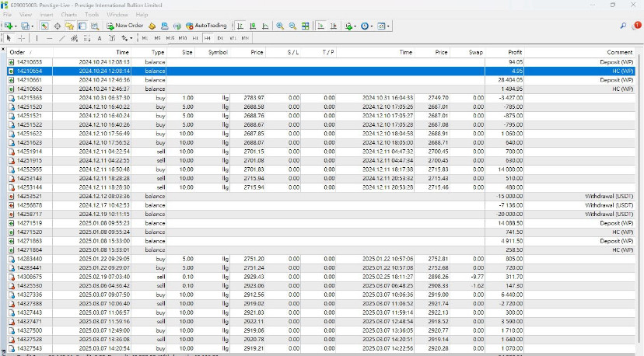Switch to H4 timeframe

coord(208,37)
